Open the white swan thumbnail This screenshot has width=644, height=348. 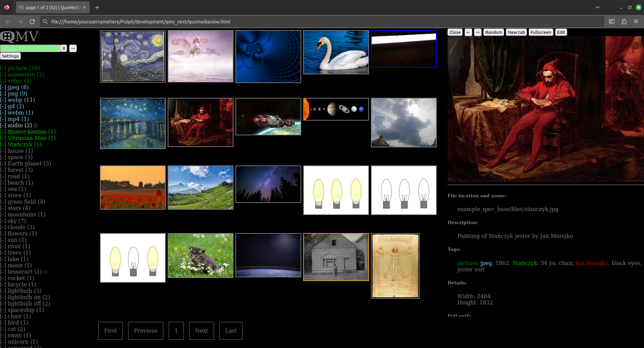[336, 52]
